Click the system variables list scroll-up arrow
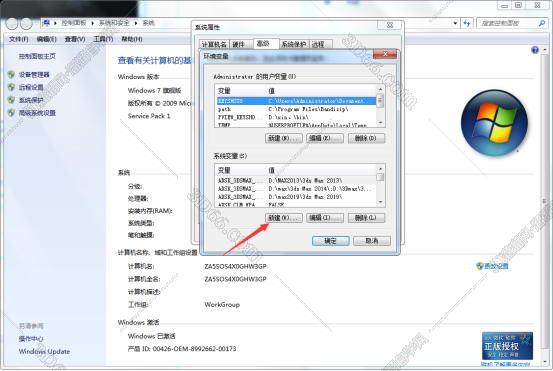This screenshot has width=553, height=371. 380,169
